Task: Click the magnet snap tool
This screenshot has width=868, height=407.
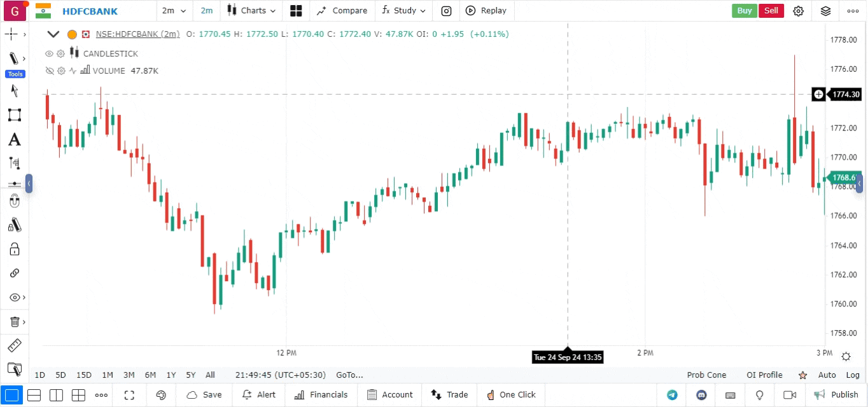Action: [x=14, y=202]
